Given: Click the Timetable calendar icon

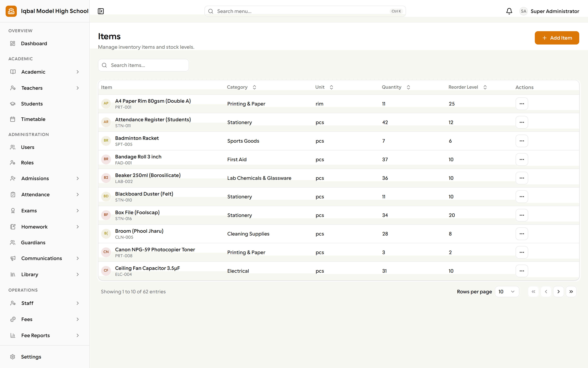Looking at the screenshot, I should tap(13, 119).
